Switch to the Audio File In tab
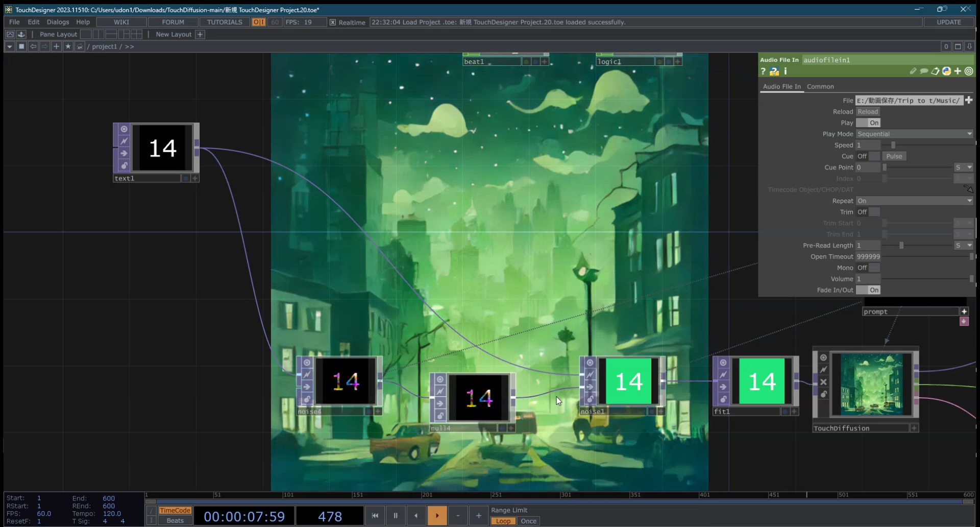This screenshot has width=980, height=527. (781, 86)
